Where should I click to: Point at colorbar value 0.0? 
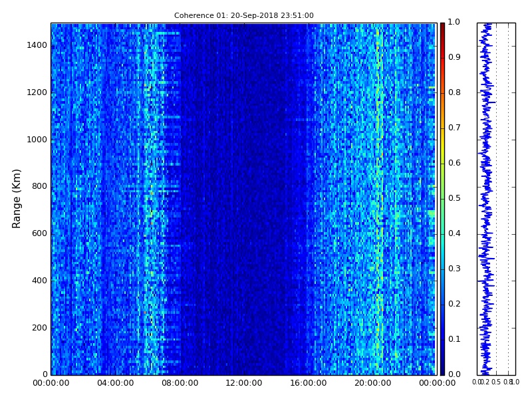pos(454,374)
